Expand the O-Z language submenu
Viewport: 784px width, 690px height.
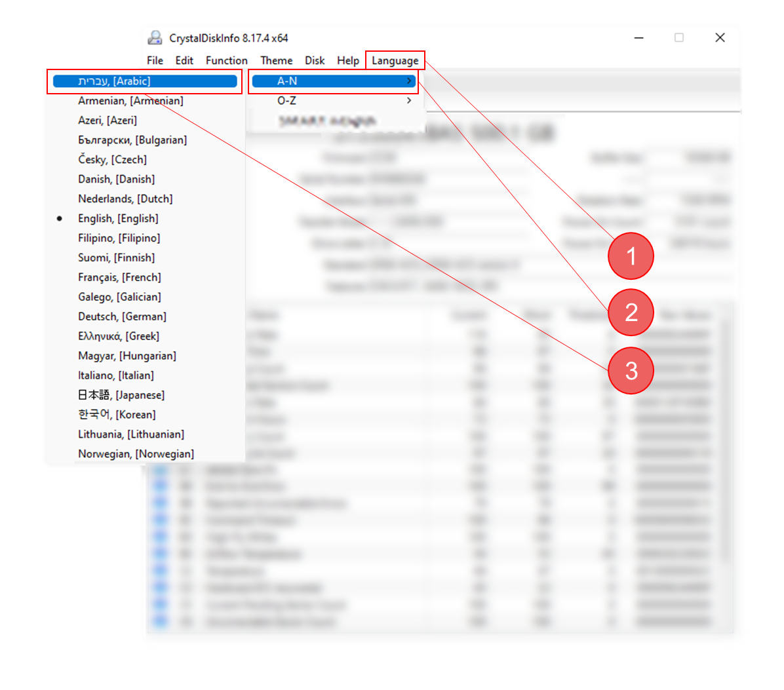click(x=334, y=100)
